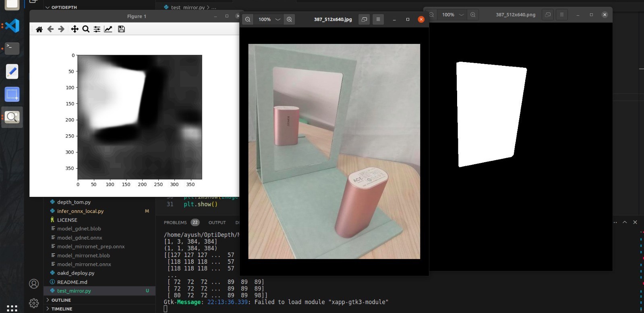Image resolution: width=644 pixels, height=313 pixels.
Task: Select model_mirrornet.blob file
Action: click(x=83, y=255)
